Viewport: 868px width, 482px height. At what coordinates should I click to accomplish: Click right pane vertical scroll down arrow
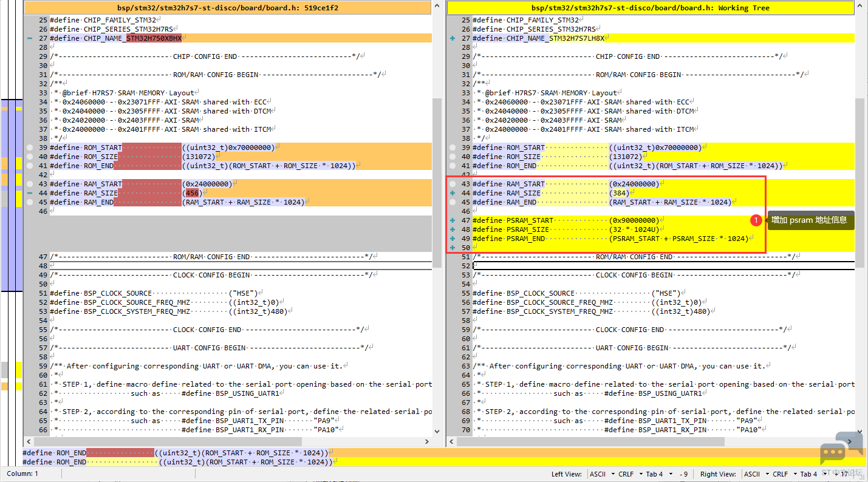click(x=859, y=432)
